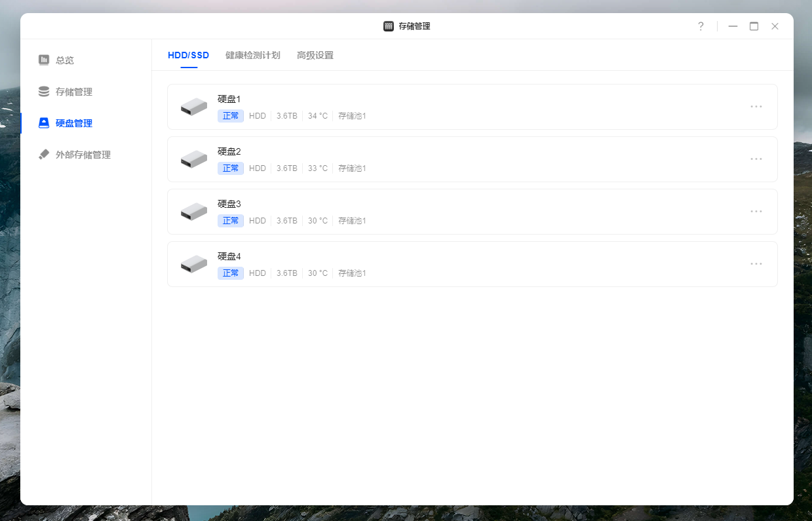Viewport: 812px width, 521px height.
Task: Click the 硬盘3 drive icon
Action: pyautogui.click(x=194, y=212)
